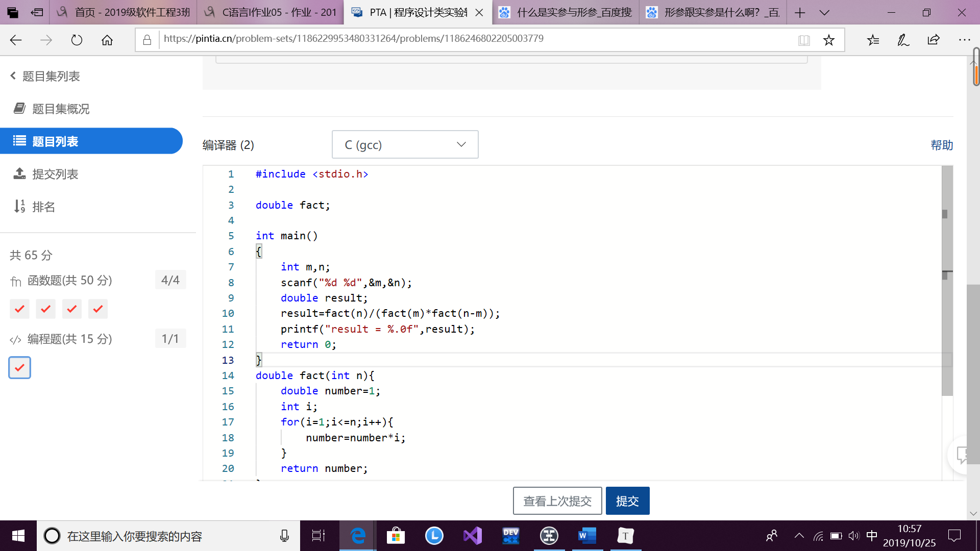Click the browser refresh icon
The height and width of the screenshot is (551, 980).
(x=77, y=40)
